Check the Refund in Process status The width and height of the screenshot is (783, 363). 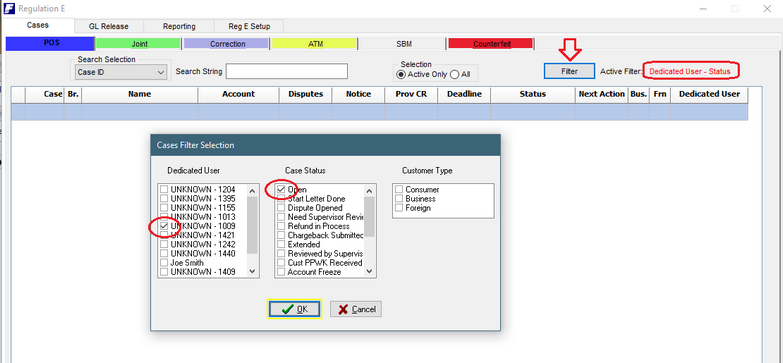click(x=281, y=226)
